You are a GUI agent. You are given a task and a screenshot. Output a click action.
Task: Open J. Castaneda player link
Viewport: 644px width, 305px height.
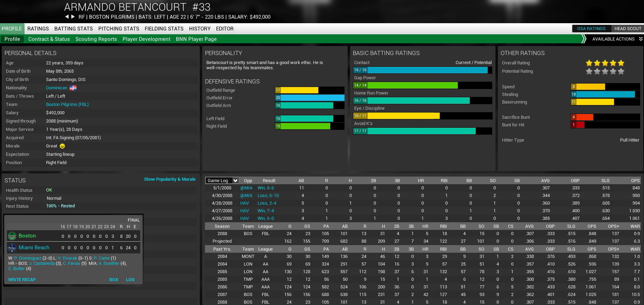point(42,263)
